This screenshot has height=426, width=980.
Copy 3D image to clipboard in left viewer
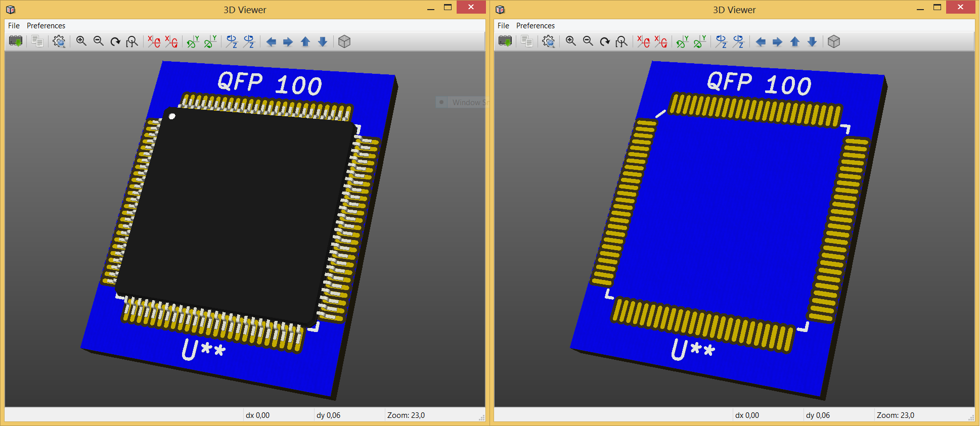click(37, 41)
